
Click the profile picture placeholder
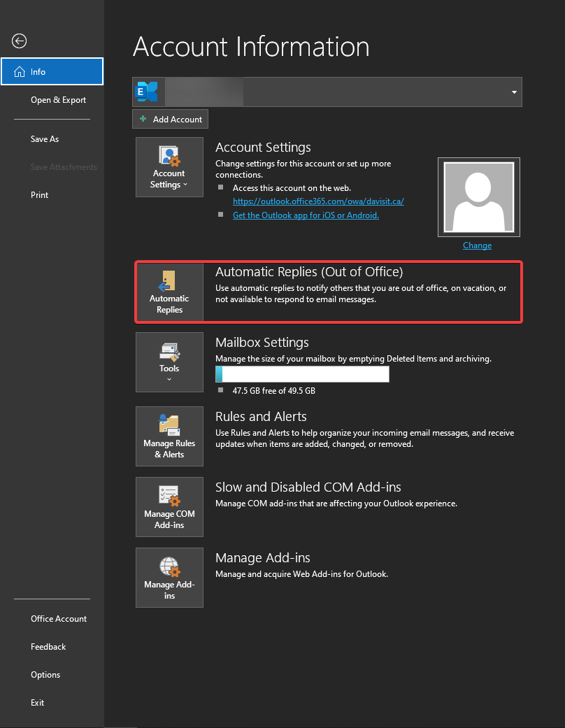(x=479, y=197)
